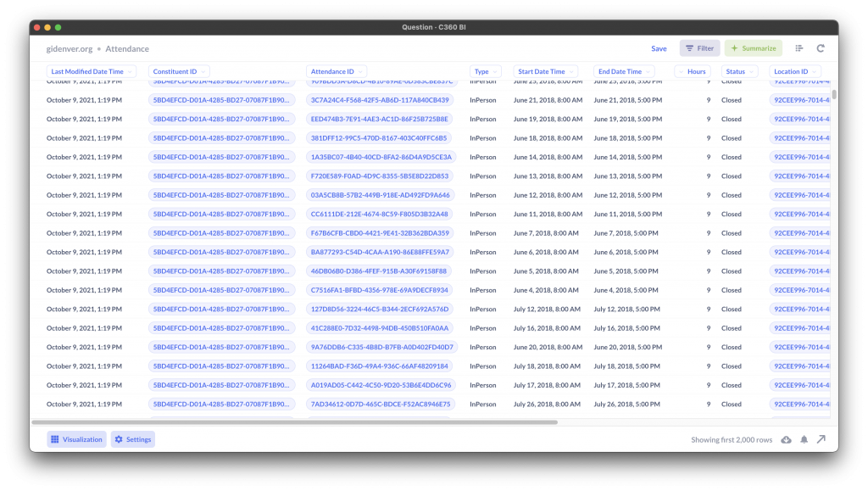
Task: Click the Filter button
Action: pyautogui.click(x=699, y=48)
